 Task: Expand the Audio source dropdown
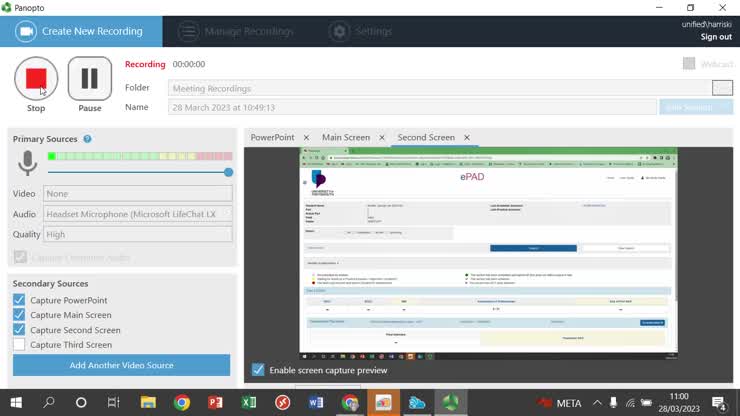(x=138, y=214)
